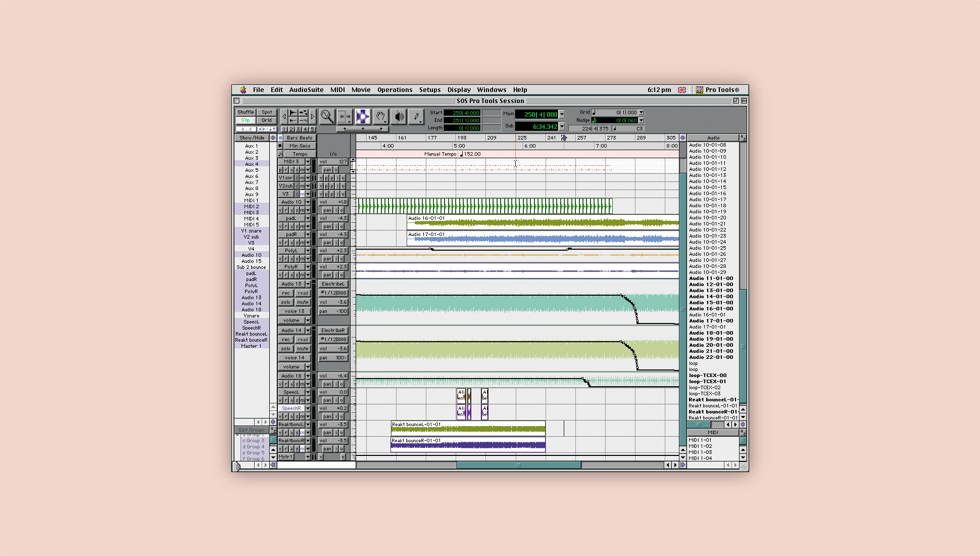Screen dimensions: 980x556
Task: Open the Tempo ruler editor
Action: pos(300,154)
